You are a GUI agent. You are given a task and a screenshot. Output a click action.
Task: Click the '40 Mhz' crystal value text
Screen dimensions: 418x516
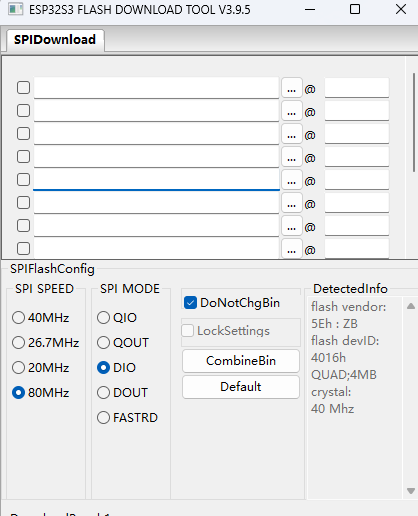tap(332, 409)
